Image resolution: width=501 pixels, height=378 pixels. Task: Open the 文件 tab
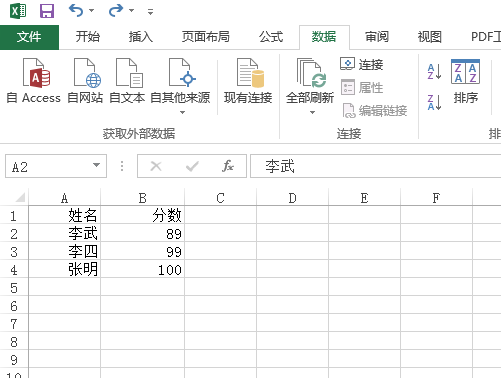pyautogui.click(x=29, y=37)
